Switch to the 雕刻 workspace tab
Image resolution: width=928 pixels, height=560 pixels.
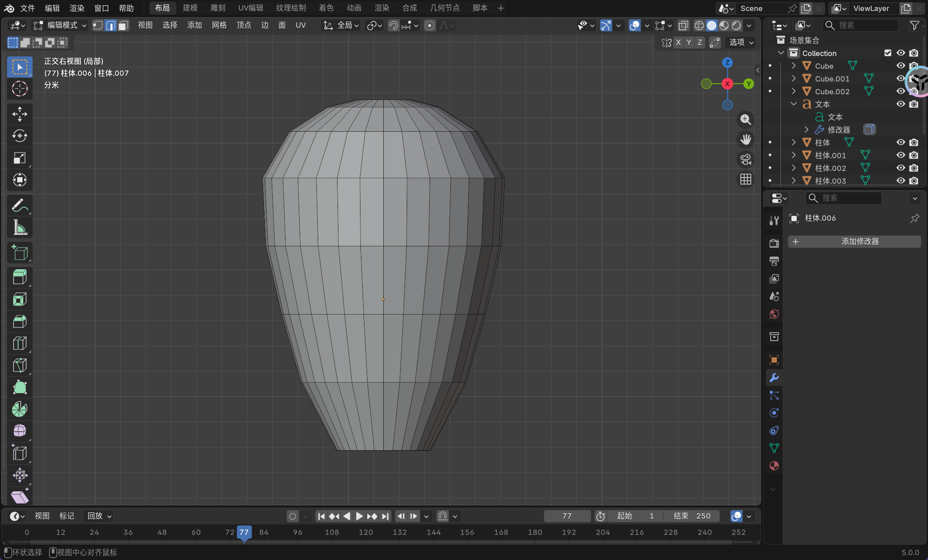click(x=218, y=8)
